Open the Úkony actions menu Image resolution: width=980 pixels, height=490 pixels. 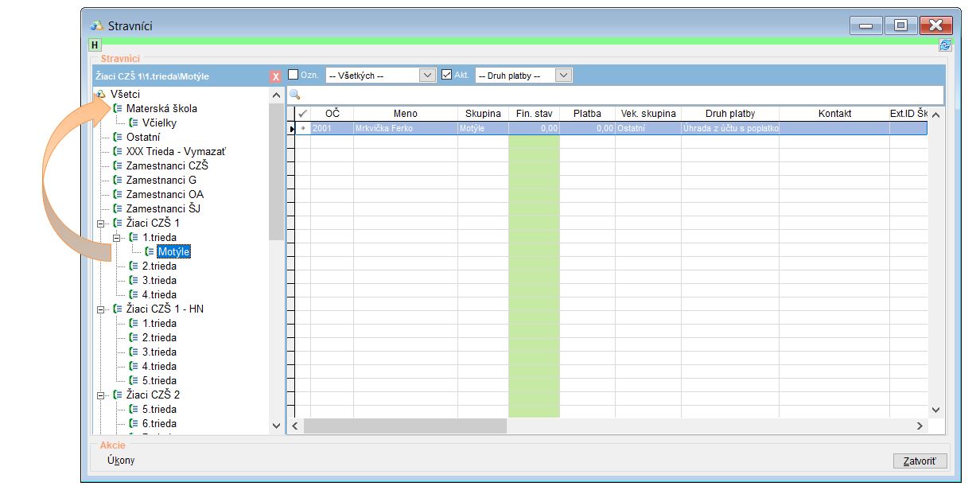click(121, 461)
